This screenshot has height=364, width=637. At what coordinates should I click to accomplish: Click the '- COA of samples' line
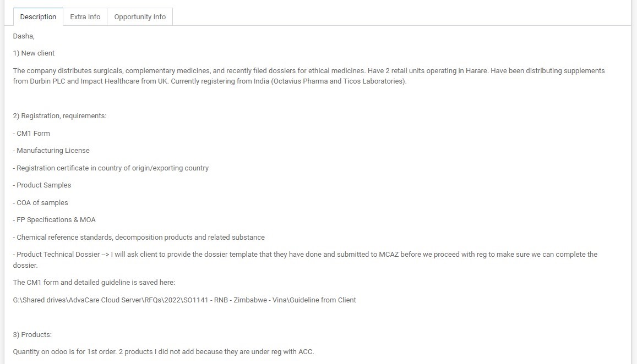click(x=41, y=202)
